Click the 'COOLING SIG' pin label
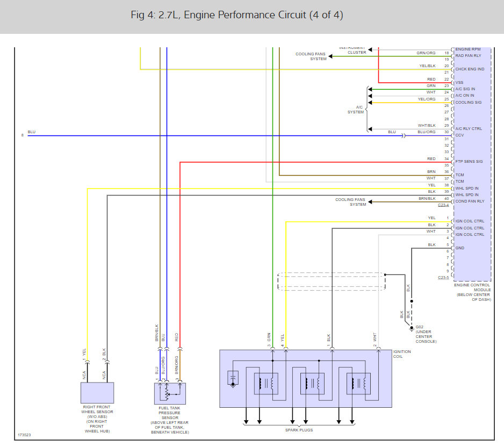 (x=469, y=103)
